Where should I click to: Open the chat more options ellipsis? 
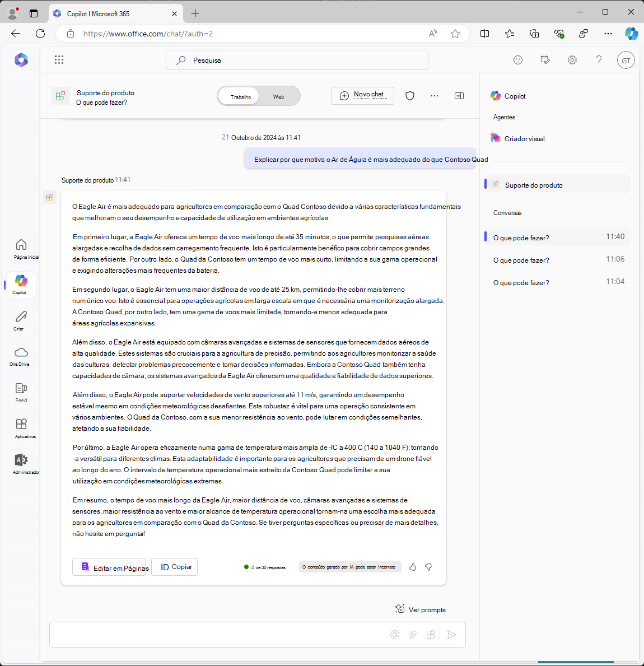(435, 96)
